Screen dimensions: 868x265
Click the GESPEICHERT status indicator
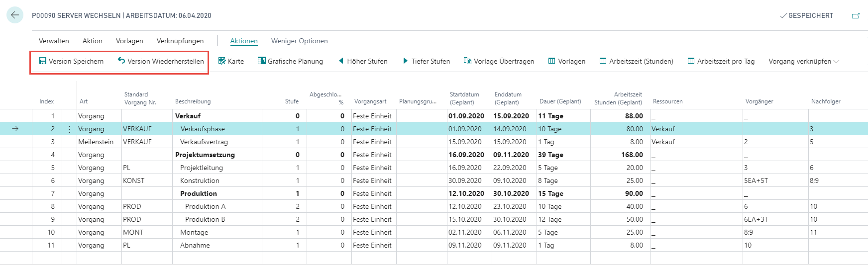click(x=806, y=15)
